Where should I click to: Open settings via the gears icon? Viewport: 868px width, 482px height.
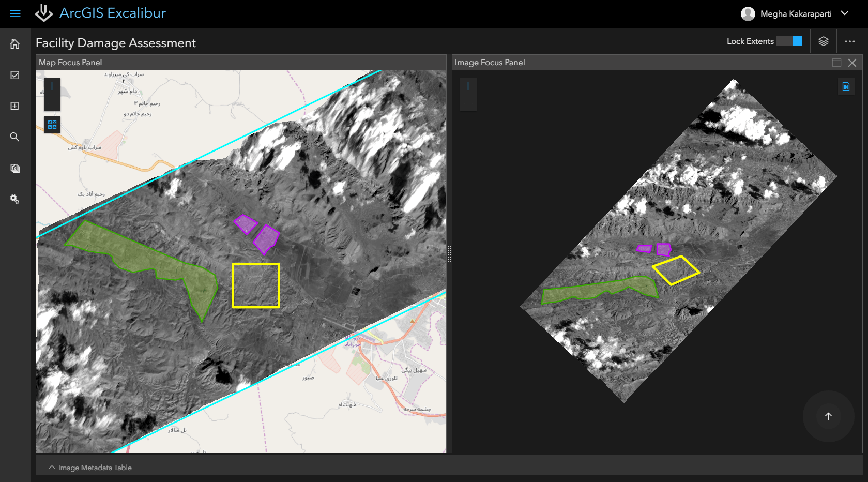[14, 199]
